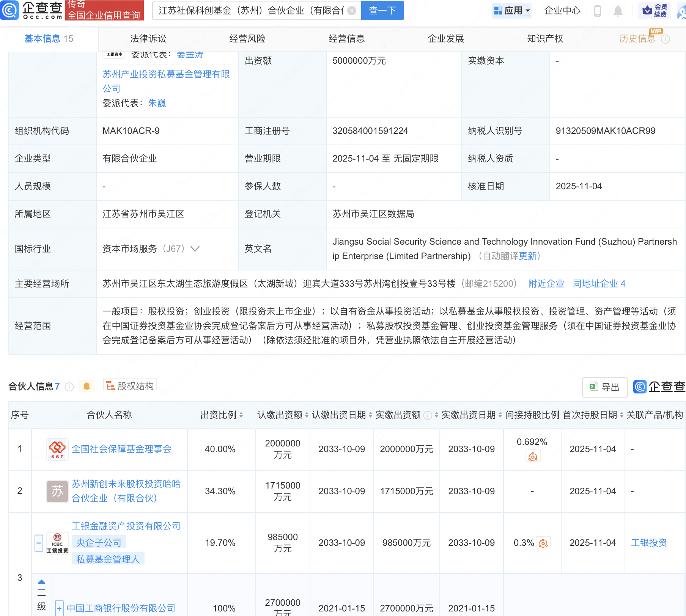
Task: Open the 知识产权 tab
Action: click(545, 39)
